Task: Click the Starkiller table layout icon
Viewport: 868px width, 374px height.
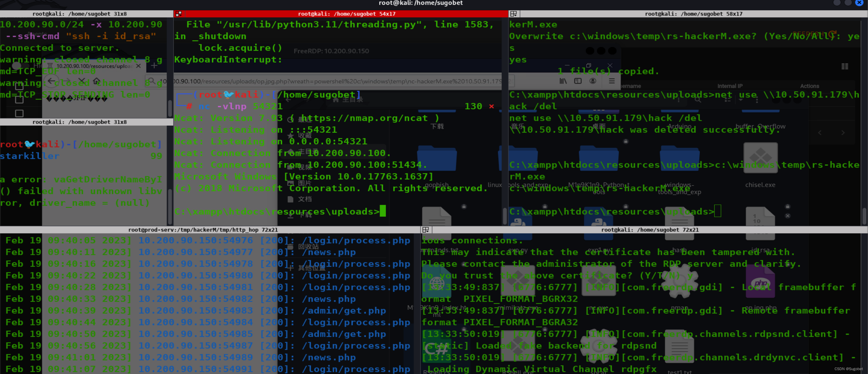Action: pos(844,66)
